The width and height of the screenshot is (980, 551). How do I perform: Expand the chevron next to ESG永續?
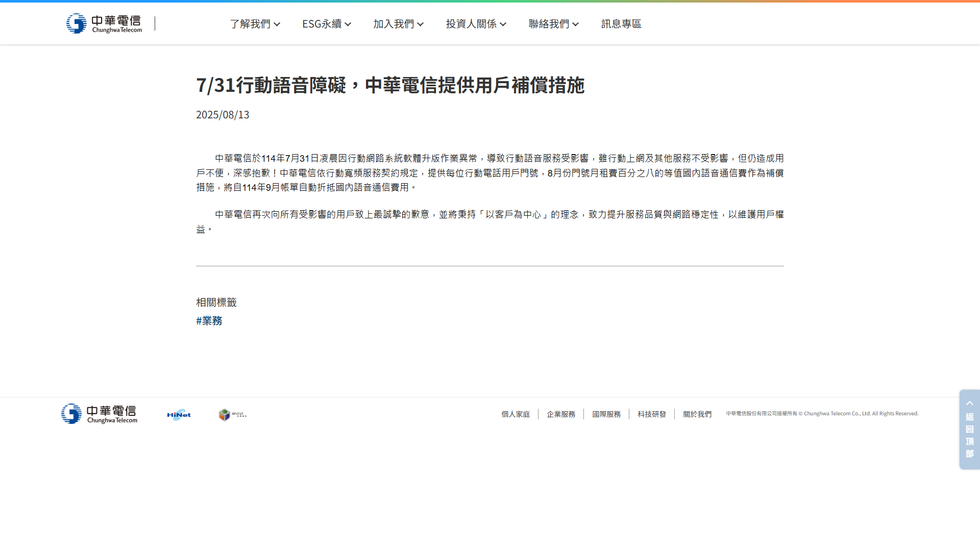(348, 24)
